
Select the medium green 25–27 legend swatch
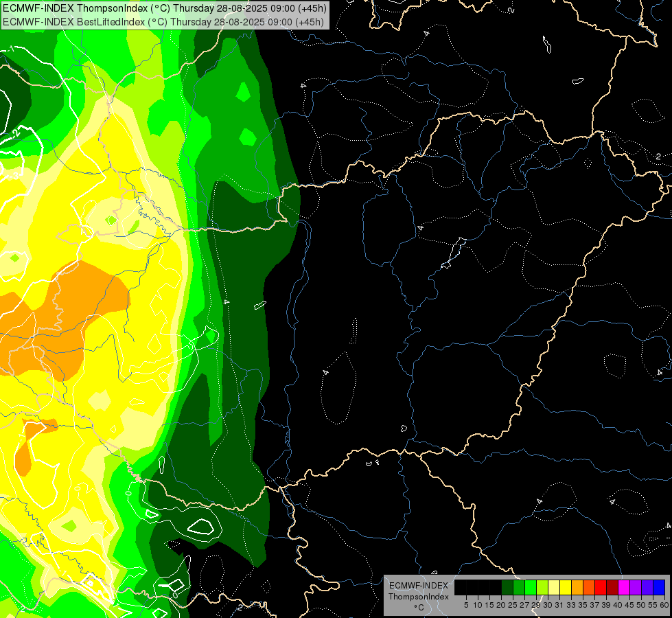(519, 587)
